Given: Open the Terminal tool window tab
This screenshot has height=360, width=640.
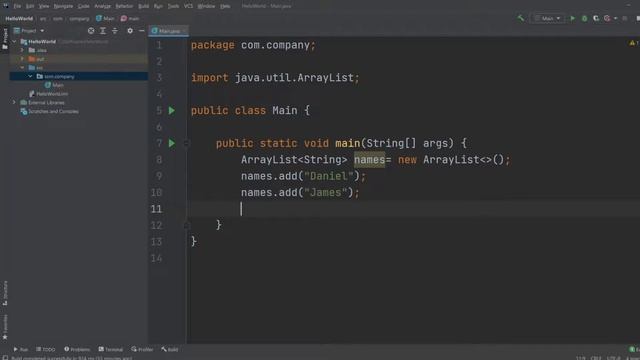Looking at the screenshot, I should 111,349.
